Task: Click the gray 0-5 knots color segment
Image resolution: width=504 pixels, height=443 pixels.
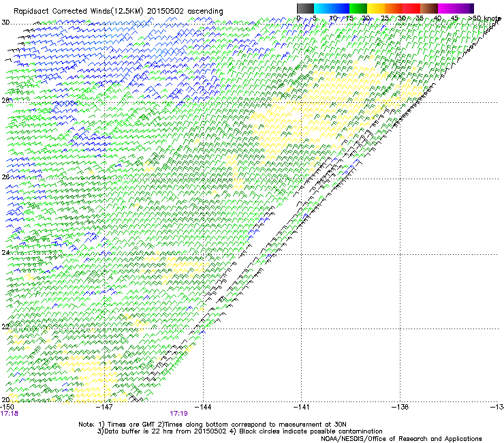Action: [305, 8]
